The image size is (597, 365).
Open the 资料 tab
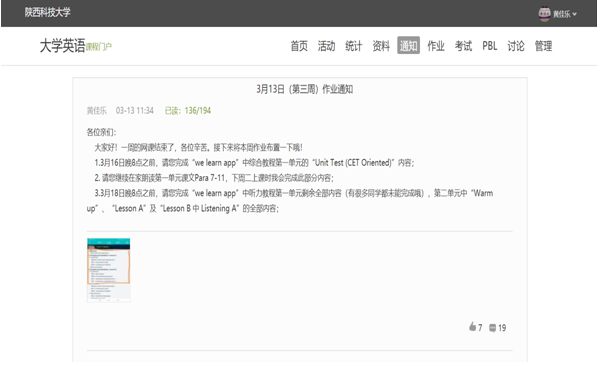click(x=381, y=46)
